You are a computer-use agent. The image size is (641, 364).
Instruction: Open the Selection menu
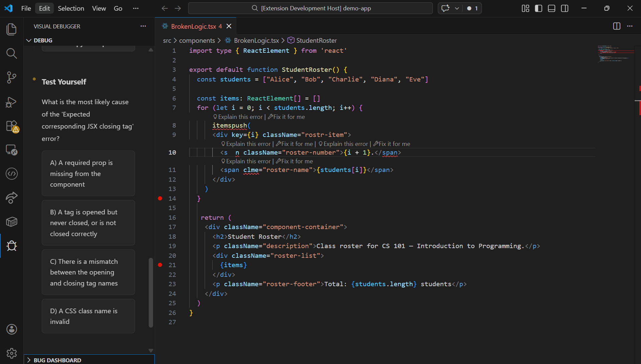click(71, 8)
